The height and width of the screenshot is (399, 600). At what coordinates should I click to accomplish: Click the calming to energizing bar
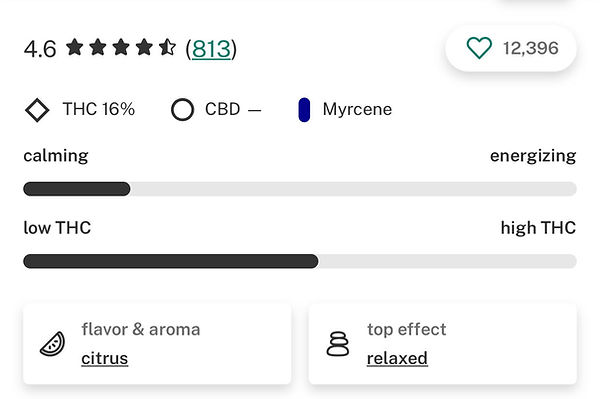pyautogui.click(x=300, y=189)
